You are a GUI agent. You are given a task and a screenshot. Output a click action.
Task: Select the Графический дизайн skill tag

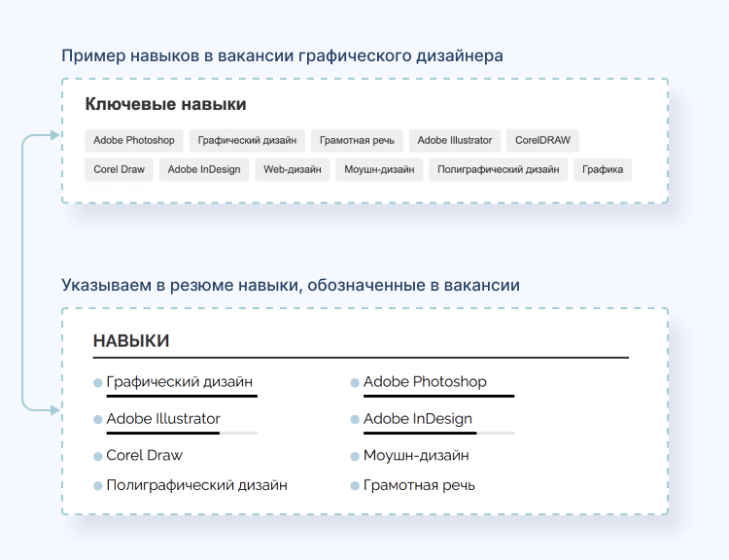point(247,140)
